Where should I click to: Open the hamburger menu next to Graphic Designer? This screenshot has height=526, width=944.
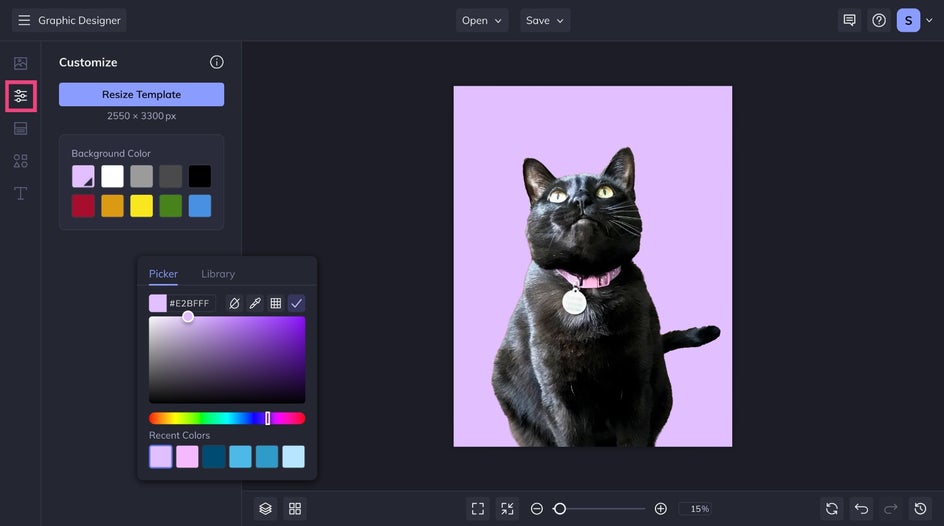(24, 20)
